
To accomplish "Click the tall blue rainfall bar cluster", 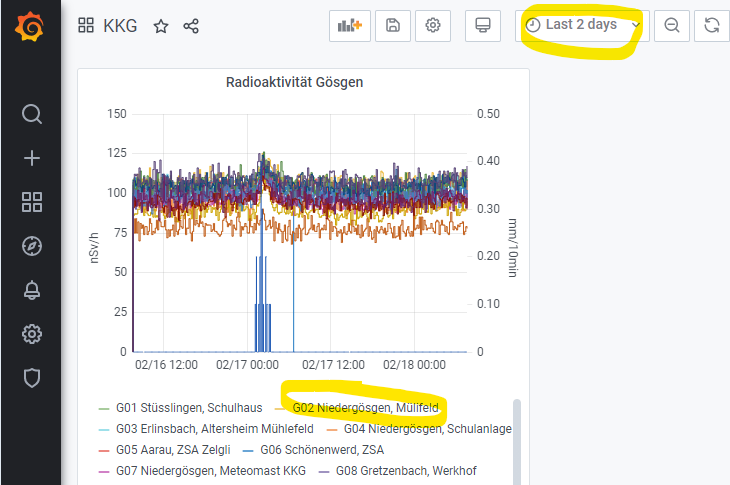I will [x=263, y=303].
